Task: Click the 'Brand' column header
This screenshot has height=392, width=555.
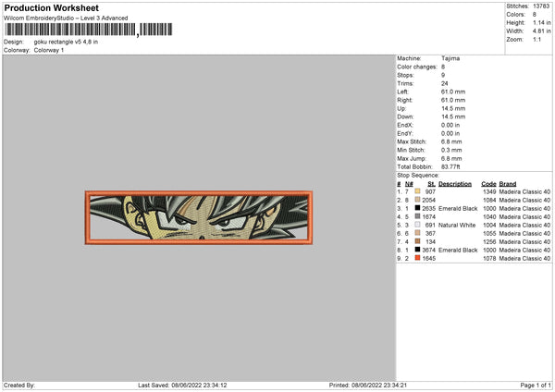Action: pyautogui.click(x=508, y=184)
